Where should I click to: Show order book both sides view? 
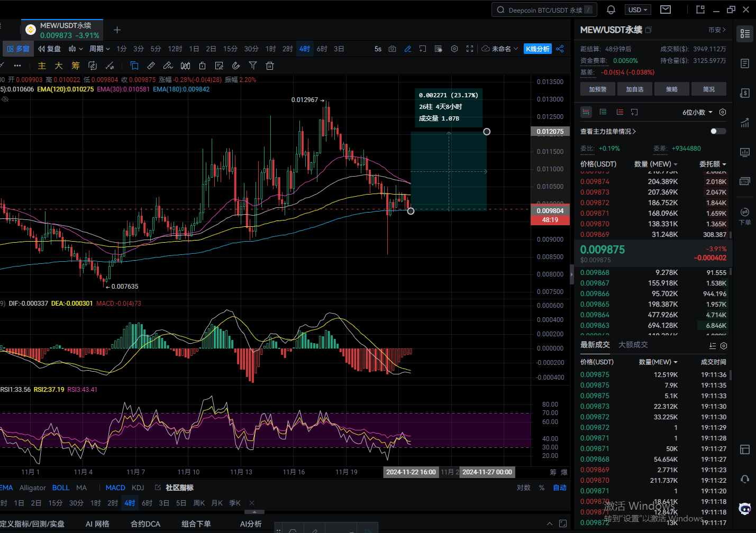(586, 112)
